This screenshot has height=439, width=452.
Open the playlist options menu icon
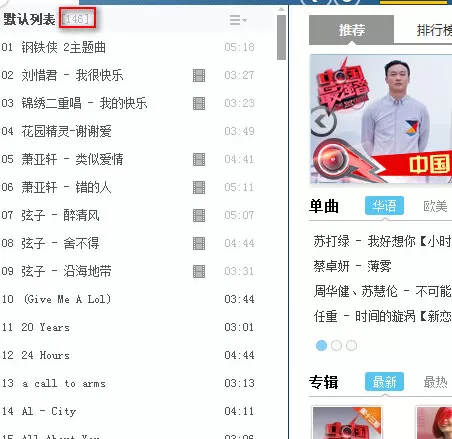(x=238, y=20)
